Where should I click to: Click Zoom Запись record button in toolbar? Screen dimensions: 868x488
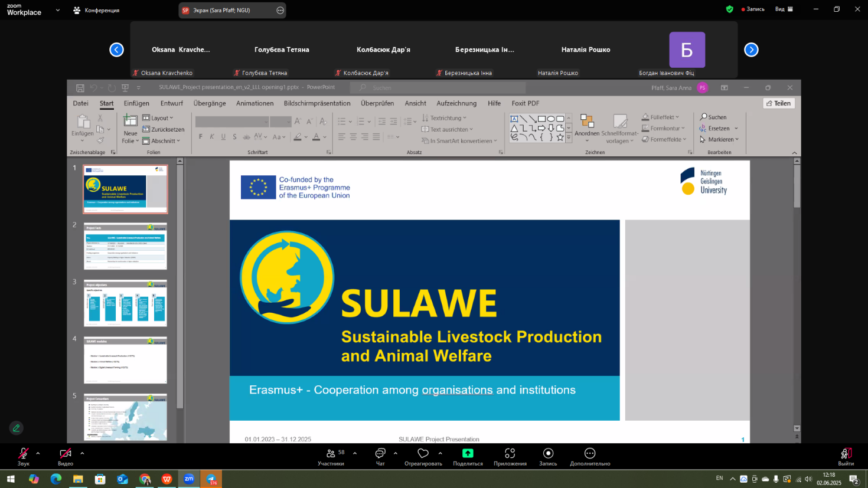548,457
